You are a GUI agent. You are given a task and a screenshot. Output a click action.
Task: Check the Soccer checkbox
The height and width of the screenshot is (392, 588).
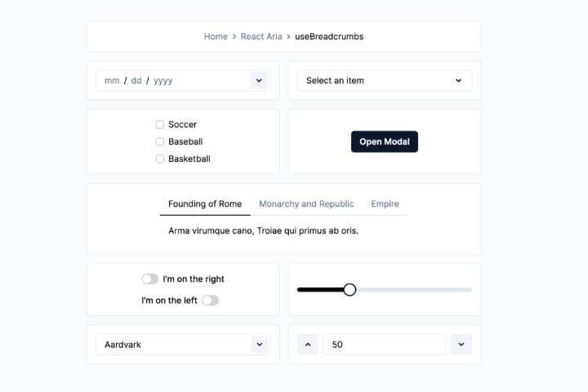point(160,125)
